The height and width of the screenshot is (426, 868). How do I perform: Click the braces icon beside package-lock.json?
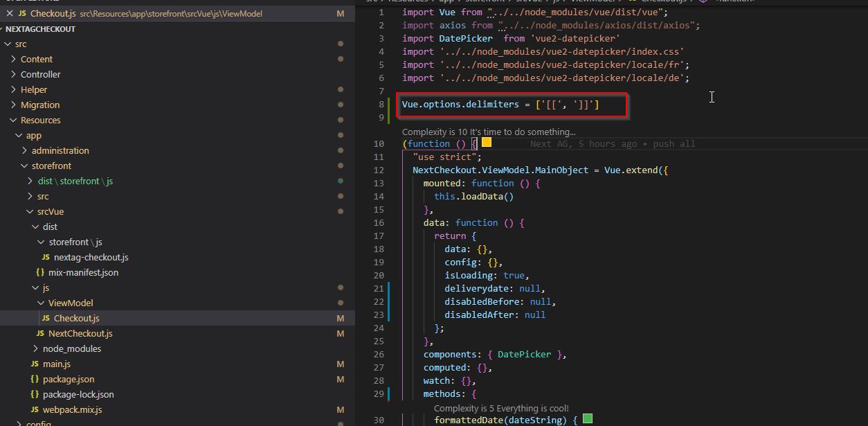click(35, 394)
